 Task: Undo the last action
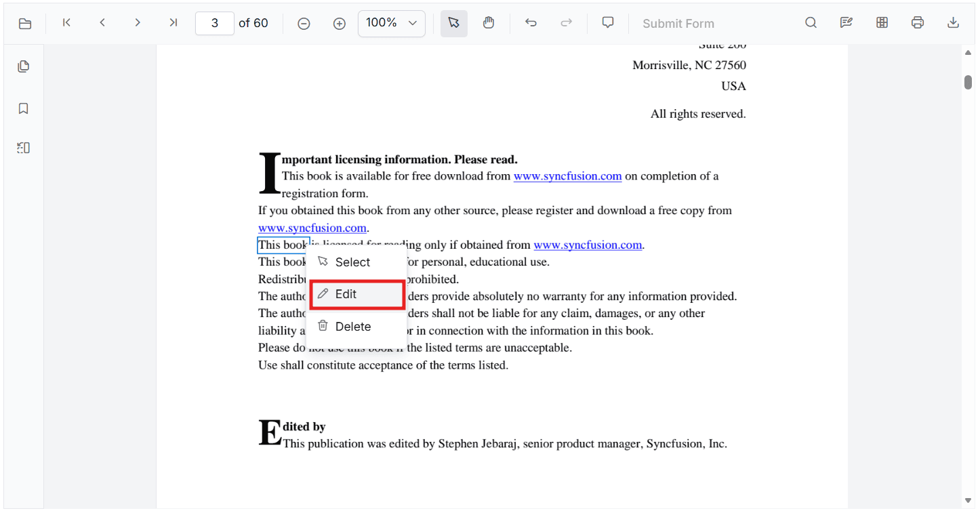(531, 23)
